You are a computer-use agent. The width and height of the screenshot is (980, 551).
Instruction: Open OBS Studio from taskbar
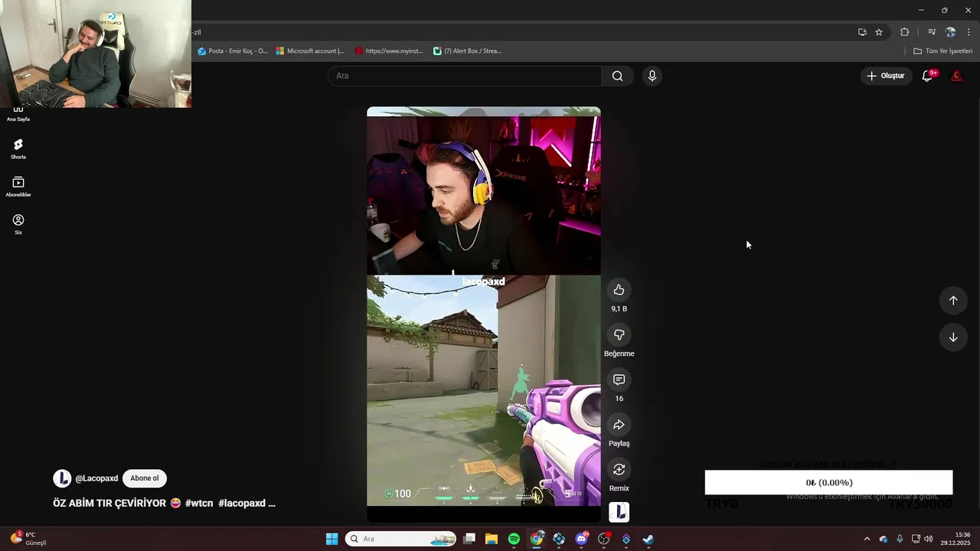tap(604, 539)
